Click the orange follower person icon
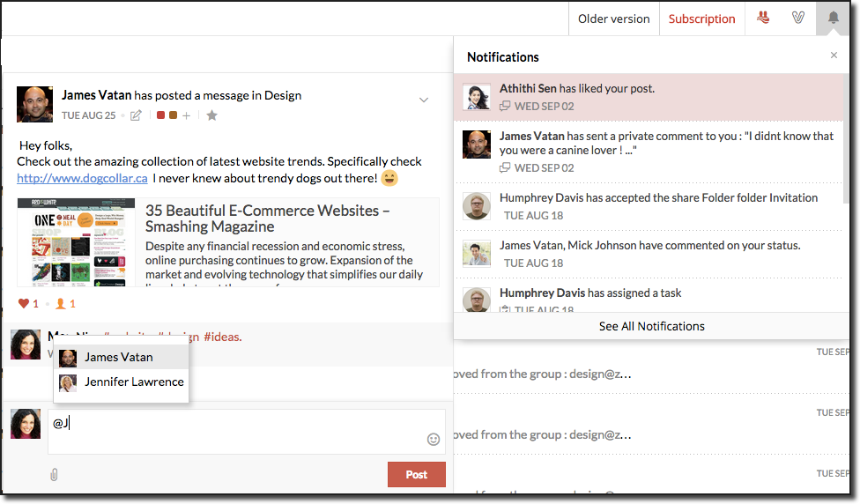This screenshot has width=860, height=504. (x=61, y=304)
